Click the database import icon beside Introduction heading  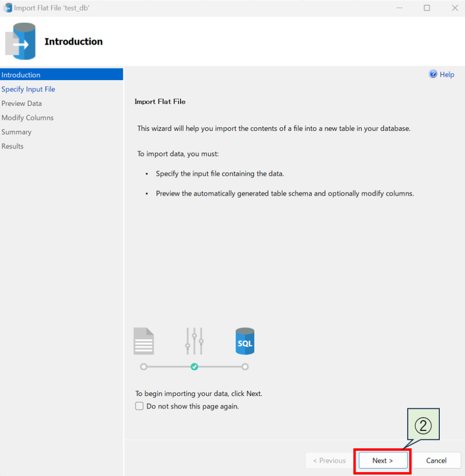click(x=21, y=42)
